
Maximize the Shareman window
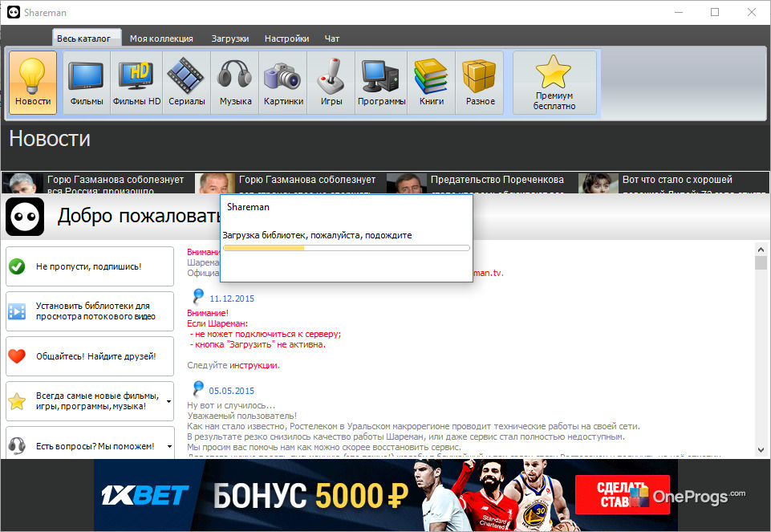click(715, 12)
